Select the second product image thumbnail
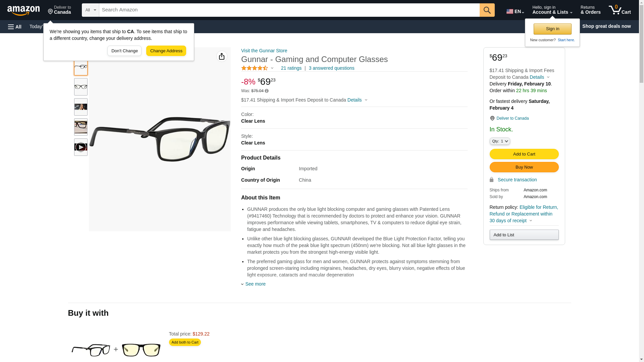 [x=81, y=87]
